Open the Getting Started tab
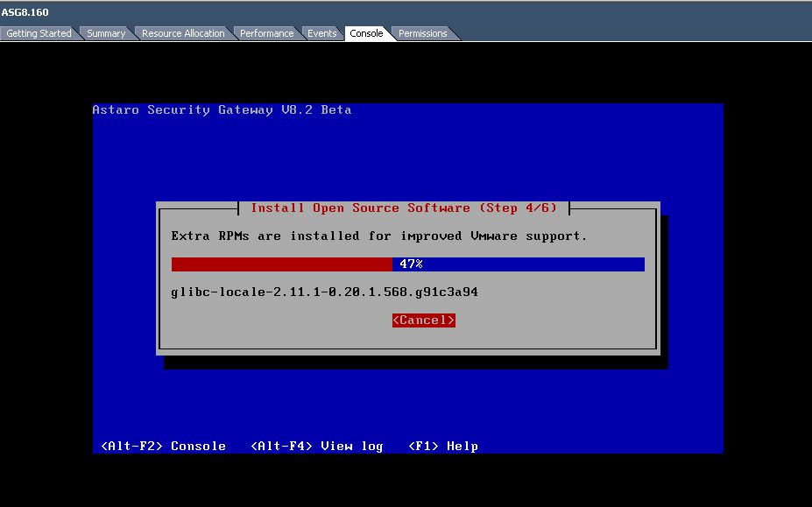Viewport: 812px width, 507px height. coord(39,33)
